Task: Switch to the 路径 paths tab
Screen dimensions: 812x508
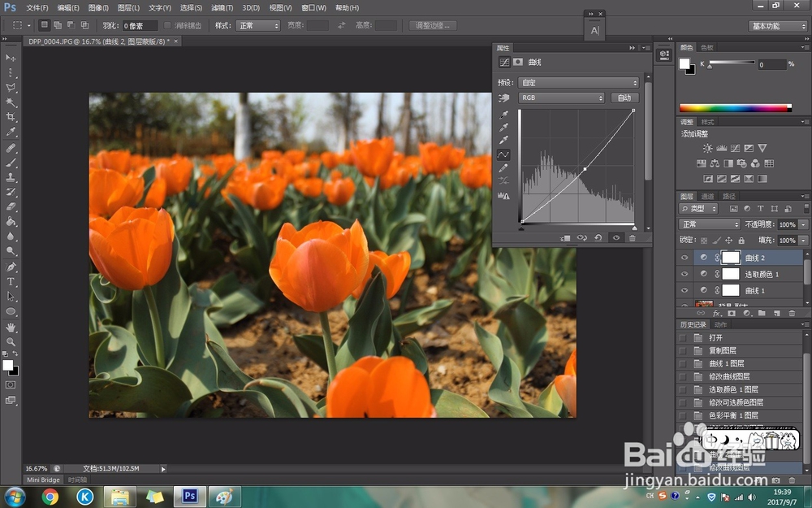Action: [729, 196]
